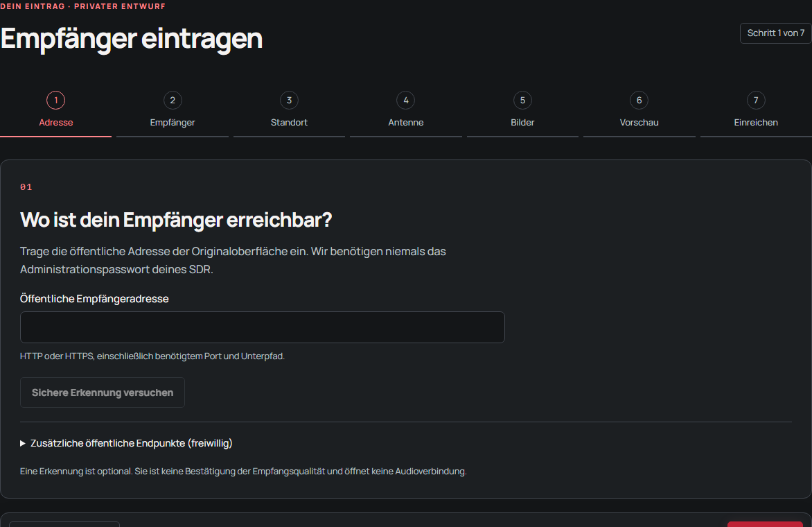The height and width of the screenshot is (527, 812).
Task: Click the DEIN EINTRAG · PRIVATER ENTWURF label
Action: point(83,6)
